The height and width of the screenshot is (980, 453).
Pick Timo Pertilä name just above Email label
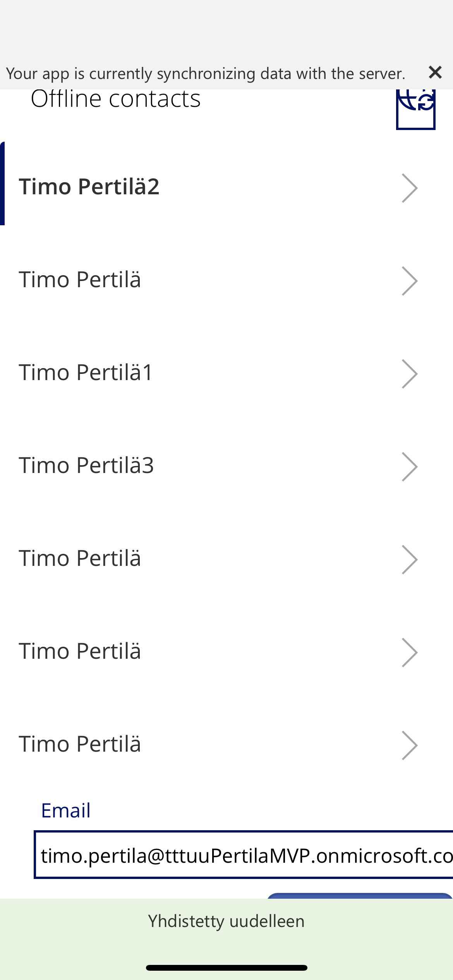(x=80, y=744)
